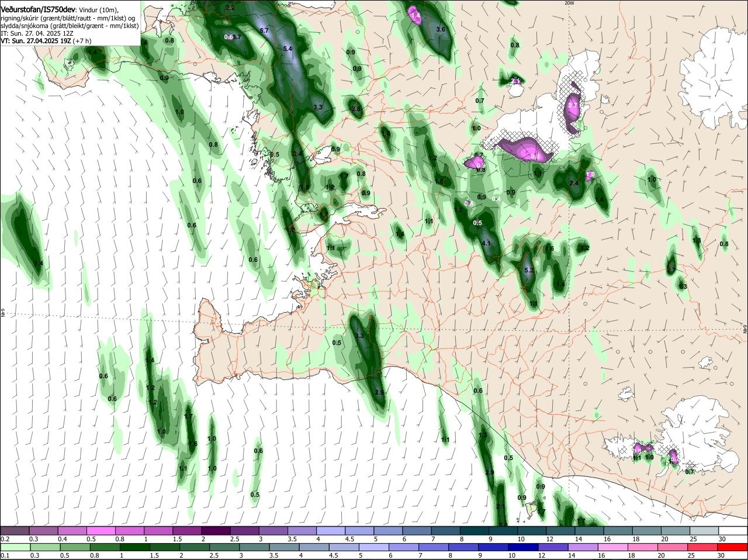Click the '3.6' precipitation value on the map
This screenshot has height=560, width=748.
tap(441, 29)
